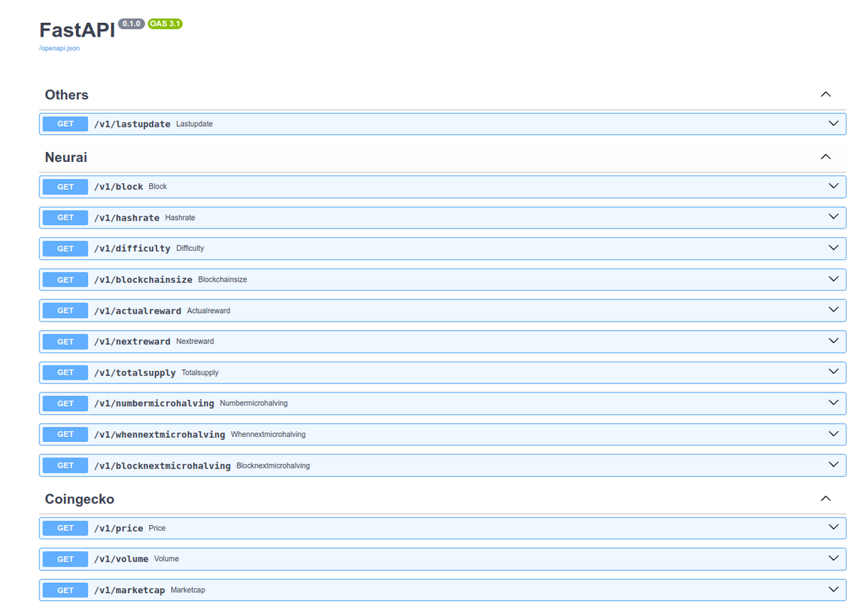This screenshot has height=616, width=860.
Task: Select the /v1/totalsupply path text
Action: (135, 372)
